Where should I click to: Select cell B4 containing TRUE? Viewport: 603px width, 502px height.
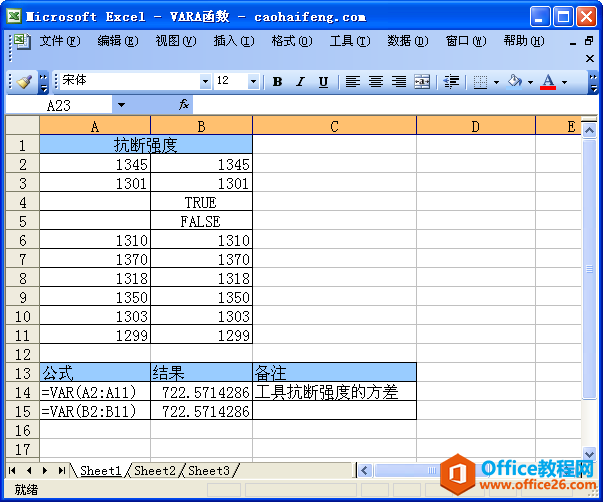201,202
